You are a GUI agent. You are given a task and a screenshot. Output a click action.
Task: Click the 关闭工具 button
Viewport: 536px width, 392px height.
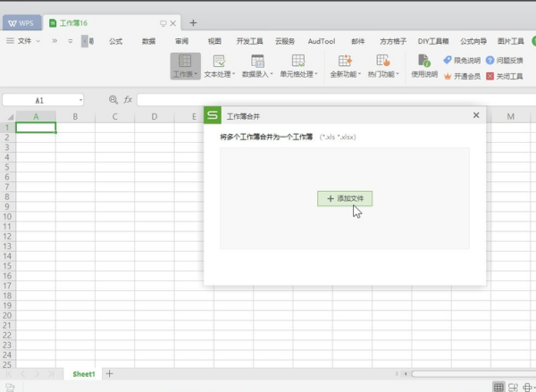tap(503, 76)
